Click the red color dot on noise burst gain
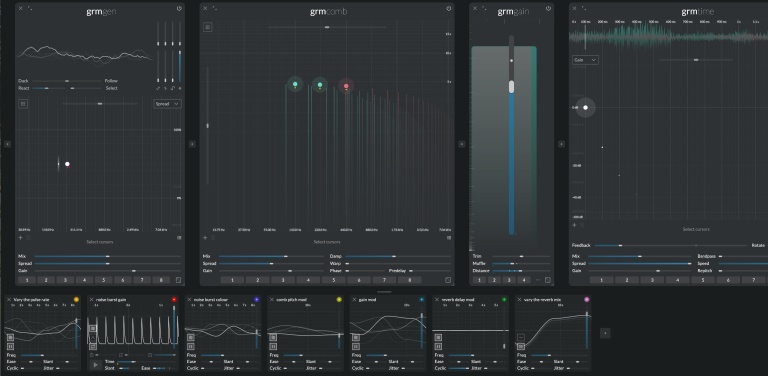 [x=174, y=299]
